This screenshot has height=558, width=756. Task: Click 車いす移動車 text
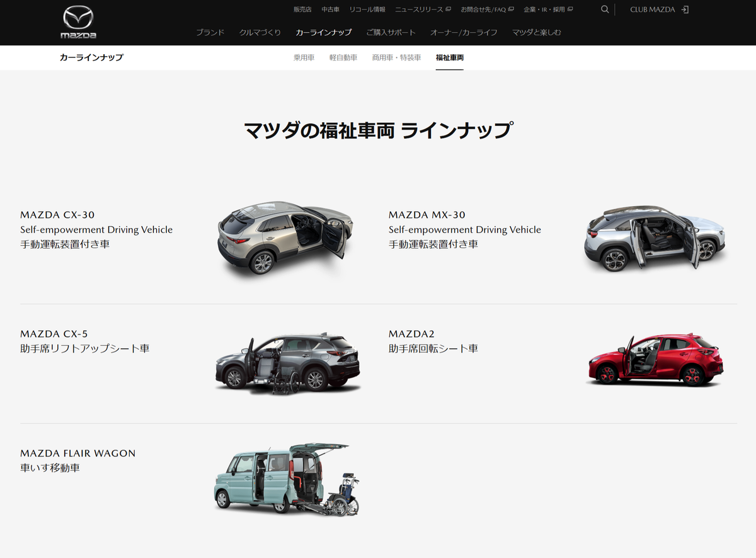tap(50, 468)
